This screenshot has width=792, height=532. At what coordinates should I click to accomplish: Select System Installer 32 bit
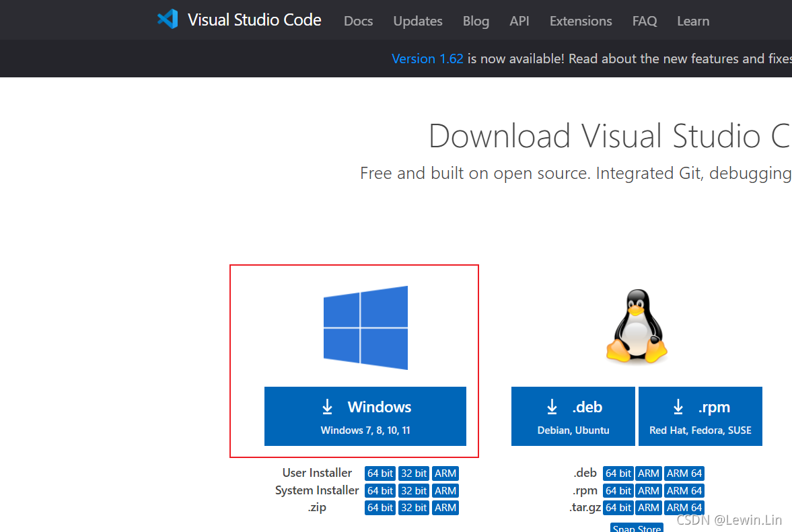point(414,490)
